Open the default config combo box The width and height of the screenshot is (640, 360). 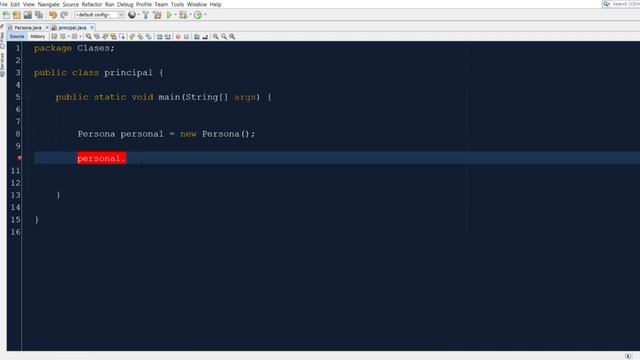[99, 15]
